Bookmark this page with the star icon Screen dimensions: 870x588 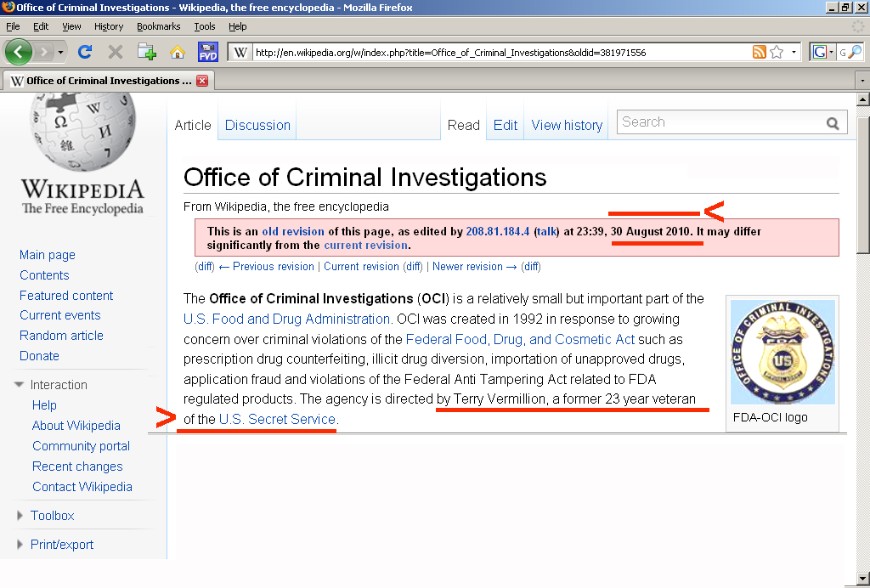(x=777, y=52)
